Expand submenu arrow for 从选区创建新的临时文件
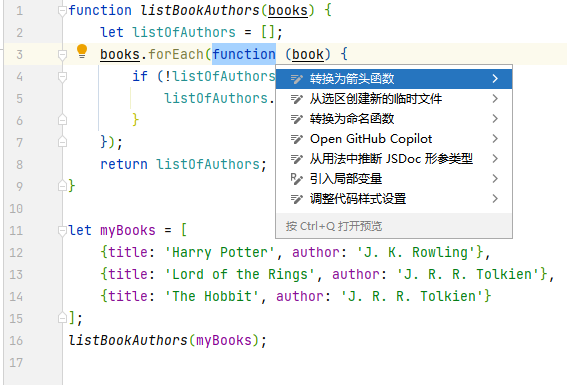The image size is (567, 385). click(x=495, y=99)
